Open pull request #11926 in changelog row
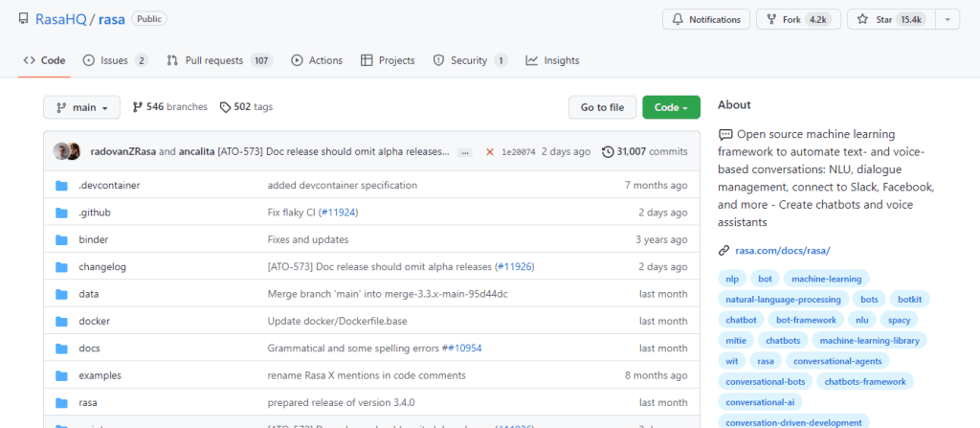The width and height of the screenshot is (980, 428). click(x=514, y=266)
